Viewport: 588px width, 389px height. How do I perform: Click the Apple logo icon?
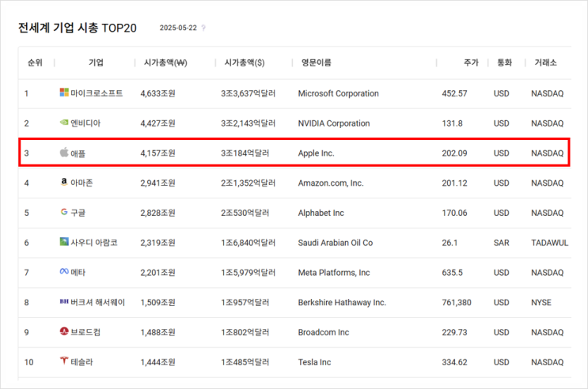point(64,152)
